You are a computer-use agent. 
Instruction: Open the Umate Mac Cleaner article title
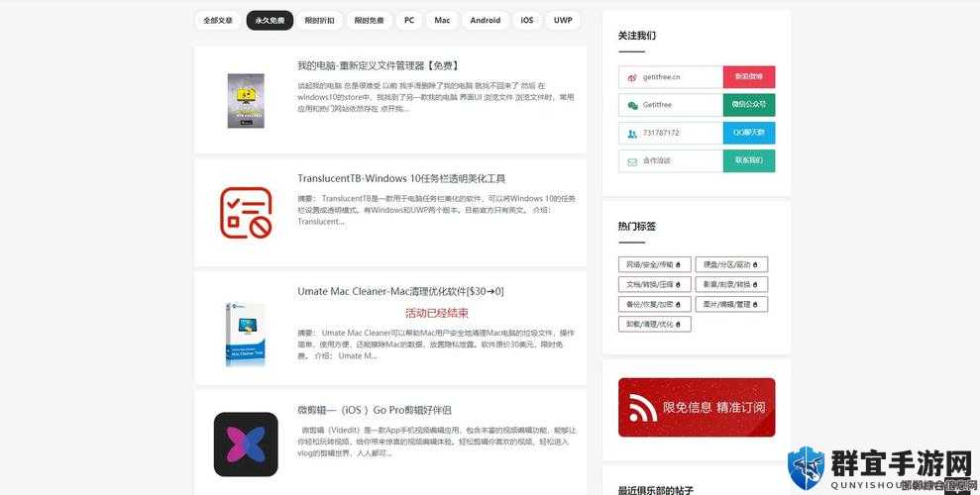point(400,291)
